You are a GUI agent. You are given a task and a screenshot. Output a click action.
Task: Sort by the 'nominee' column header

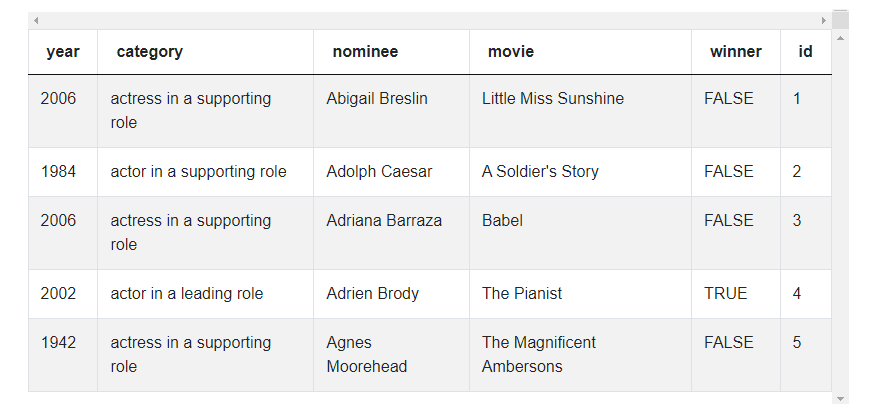coord(365,52)
